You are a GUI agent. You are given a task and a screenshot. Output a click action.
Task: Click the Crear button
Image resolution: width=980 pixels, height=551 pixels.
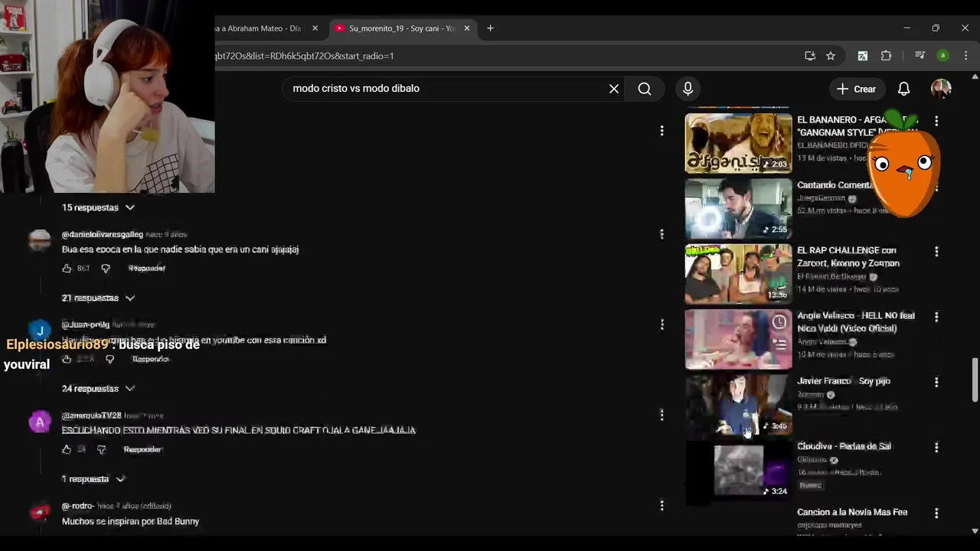(857, 89)
